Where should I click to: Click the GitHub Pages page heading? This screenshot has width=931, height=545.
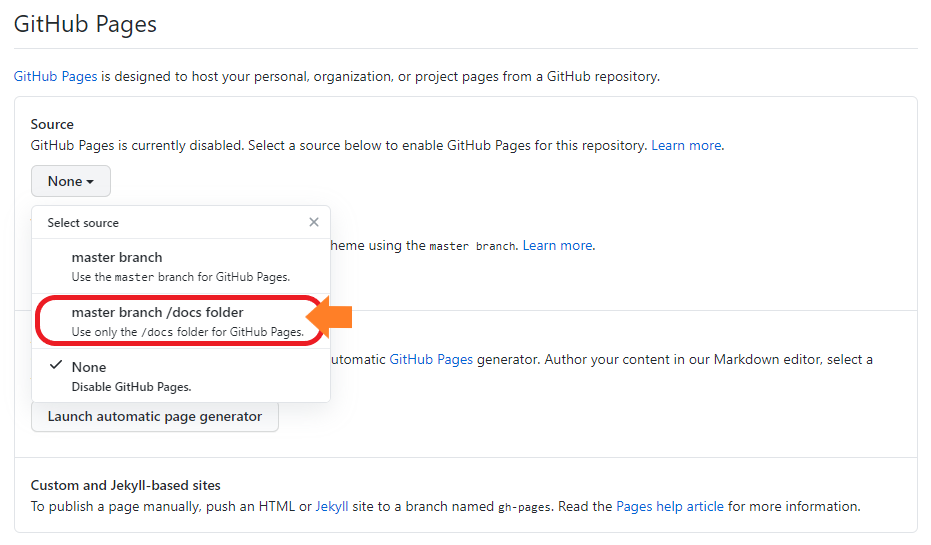point(85,24)
